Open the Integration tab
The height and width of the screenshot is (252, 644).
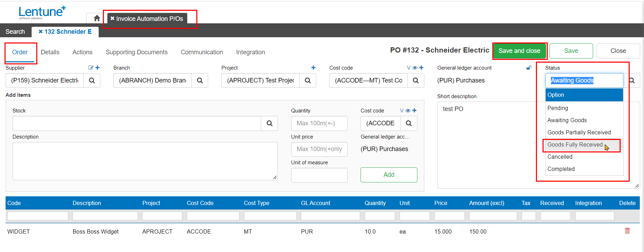[x=250, y=52]
